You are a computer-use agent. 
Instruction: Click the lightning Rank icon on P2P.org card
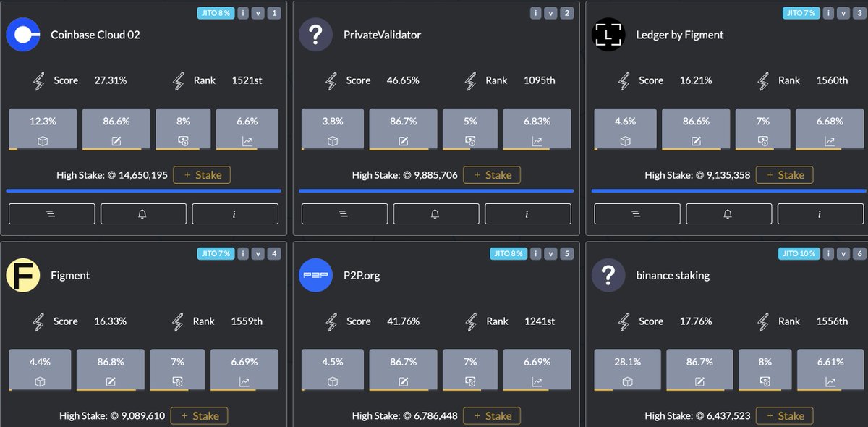[x=471, y=321]
